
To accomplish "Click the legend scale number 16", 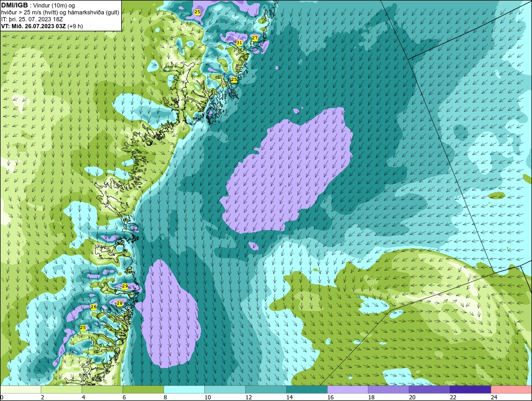I will [330, 397].
